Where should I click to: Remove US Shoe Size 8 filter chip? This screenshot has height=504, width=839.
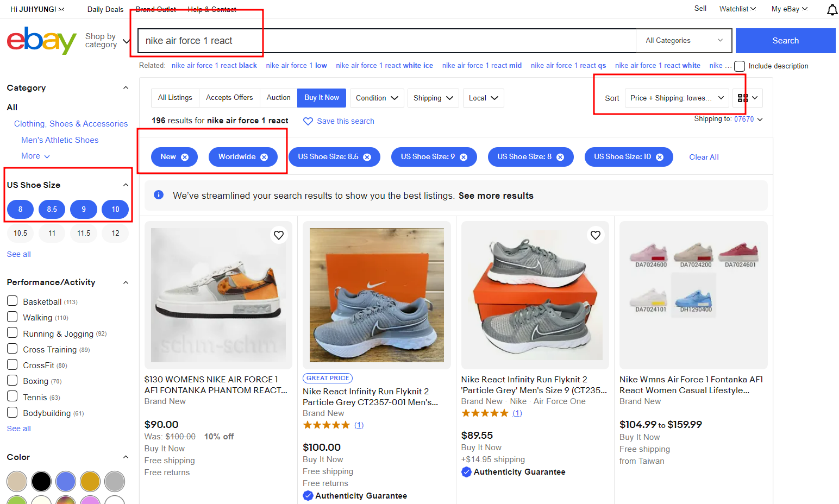560,157
